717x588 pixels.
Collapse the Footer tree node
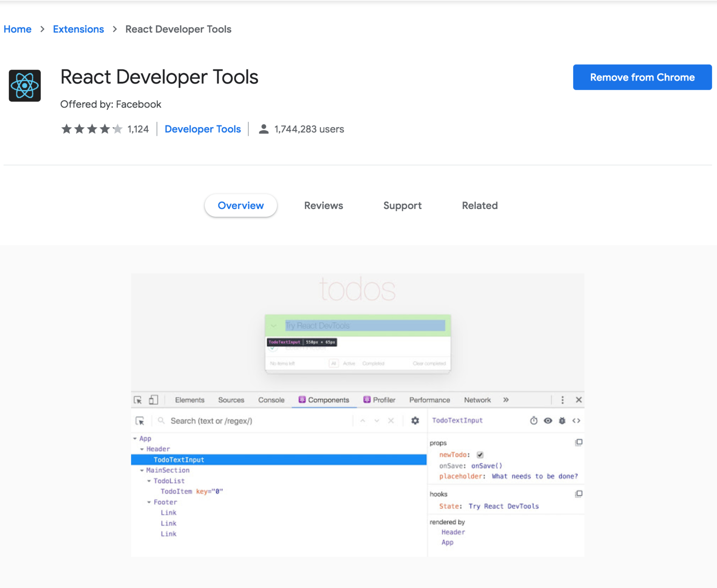click(x=149, y=502)
